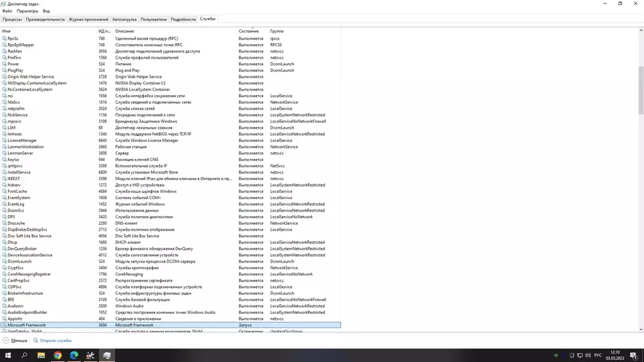This screenshot has height=362, width=644.
Task: Sort by the Описание column header
Action: pos(175,31)
